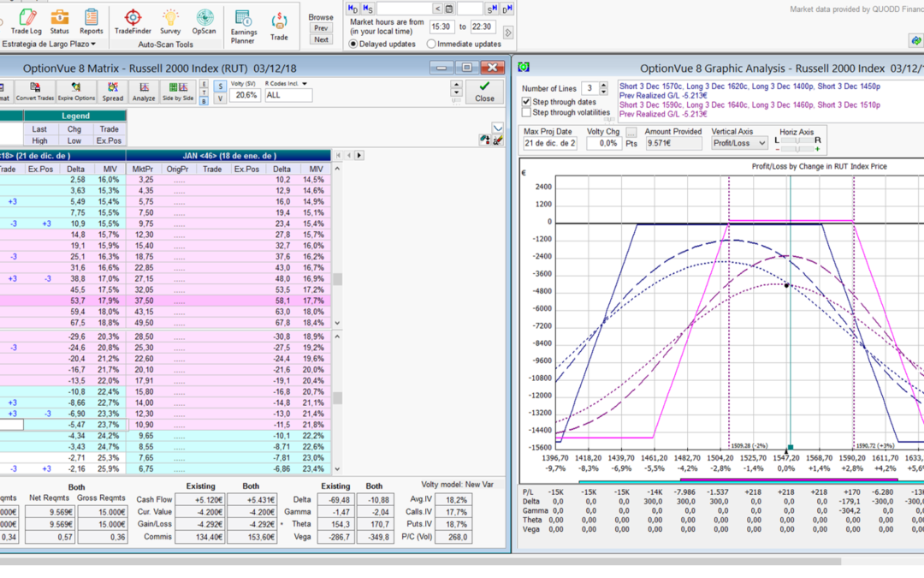
Task: Click the pencil tools icon in Matrix
Action: [498, 140]
